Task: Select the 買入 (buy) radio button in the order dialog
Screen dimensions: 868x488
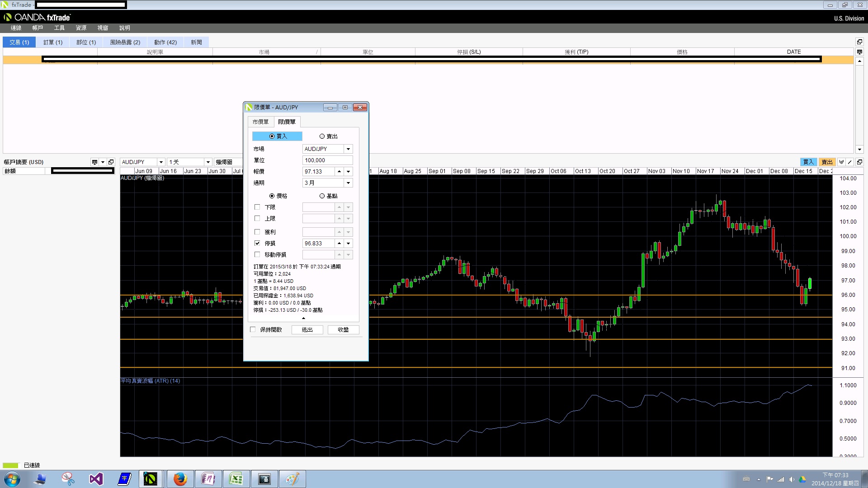Action: pyautogui.click(x=272, y=136)
